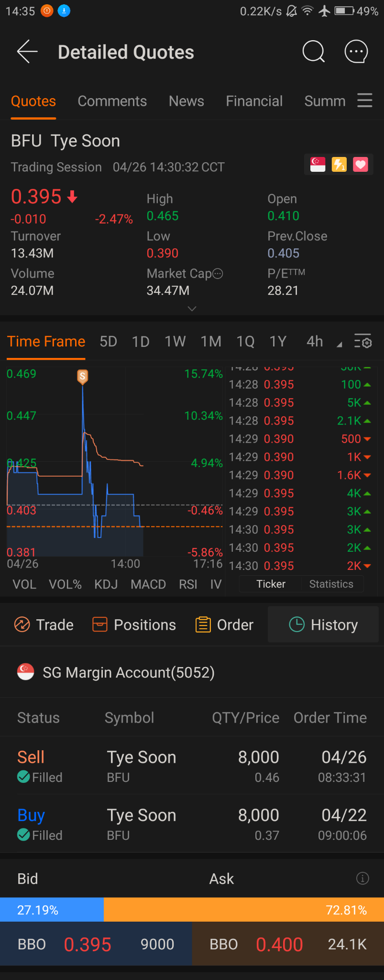Image resolution: width=384 pixels, height=980 pixels.
Task: Open the filled Sell Tye Soon order
Action: pyautogui.click(x=192, y=766)
